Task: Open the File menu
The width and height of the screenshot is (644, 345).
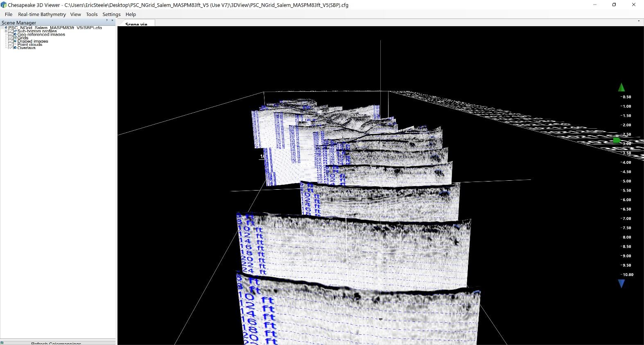Action: [x=9, y=14]
